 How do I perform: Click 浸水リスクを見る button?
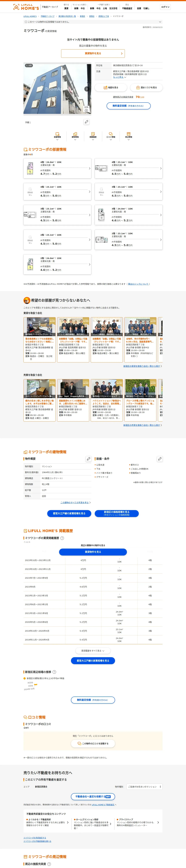[146, 88]
